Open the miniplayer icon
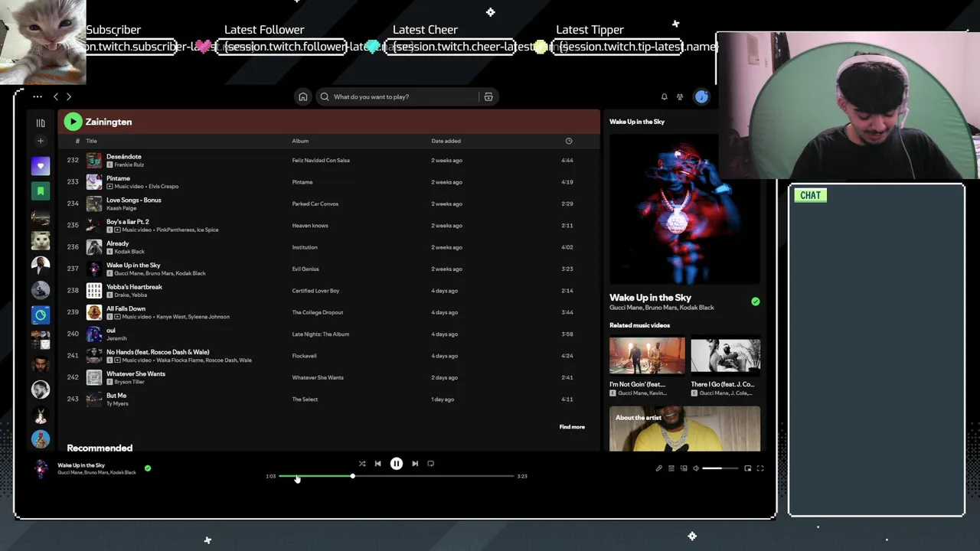The image size is (980, 551). pos(748,468)
